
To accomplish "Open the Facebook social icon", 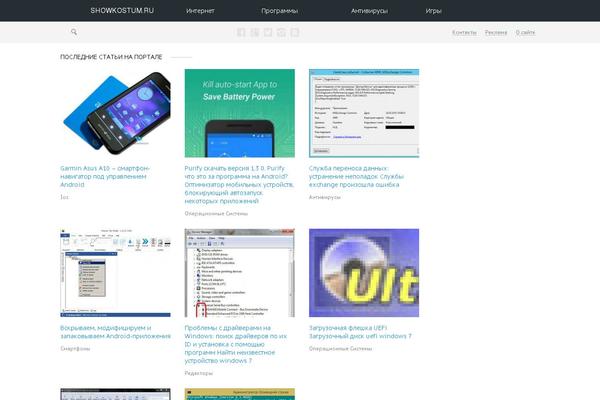I will coord(241,32).
